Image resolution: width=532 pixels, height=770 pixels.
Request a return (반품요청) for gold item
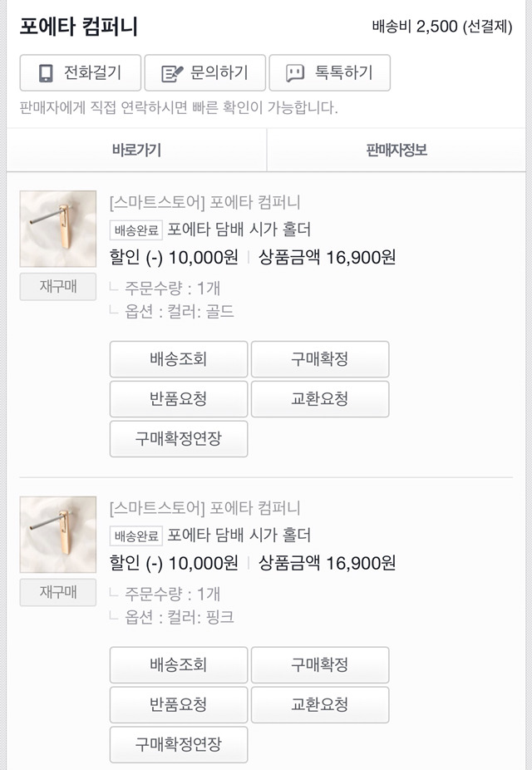[x=179, y=399]
